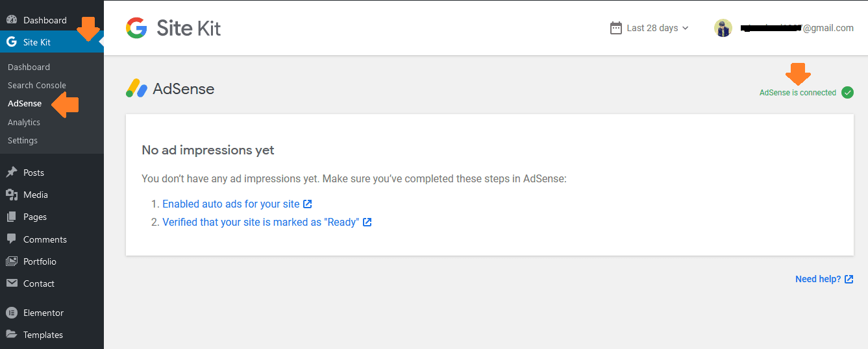Open Media menu label
868x349 pixels.
pos(36,195)
